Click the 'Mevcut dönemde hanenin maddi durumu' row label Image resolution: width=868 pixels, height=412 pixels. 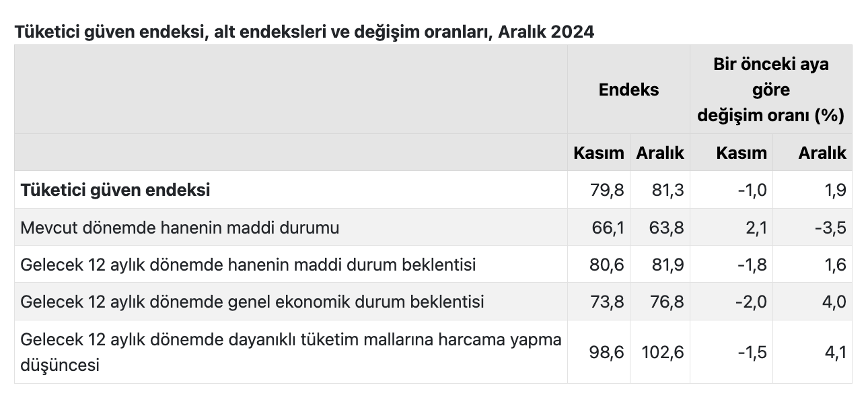[180, 228]
